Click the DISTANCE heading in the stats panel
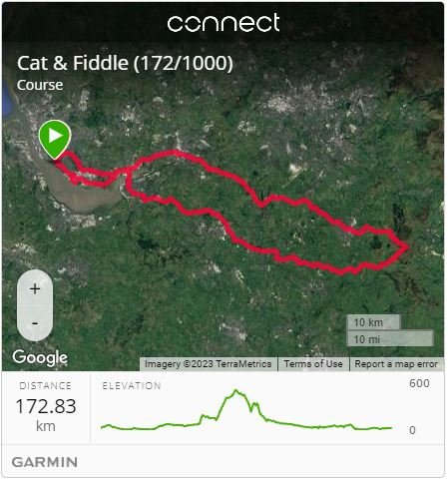448x481 pixels. click(x=45, y=386)
